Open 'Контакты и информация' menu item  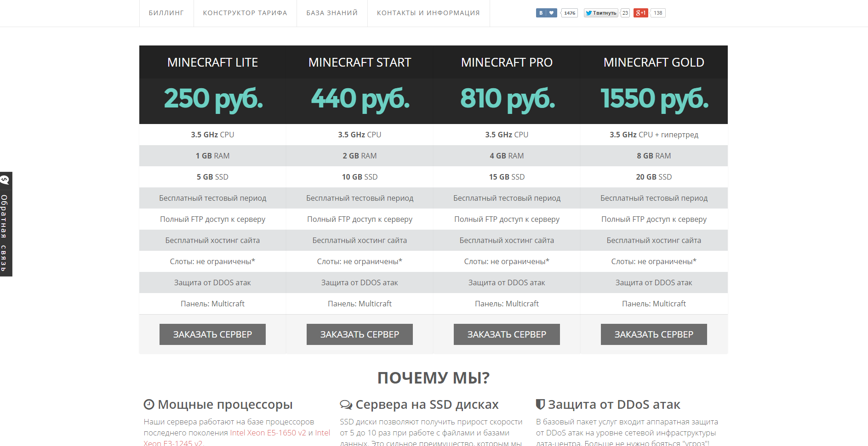(x=428, y=13)
